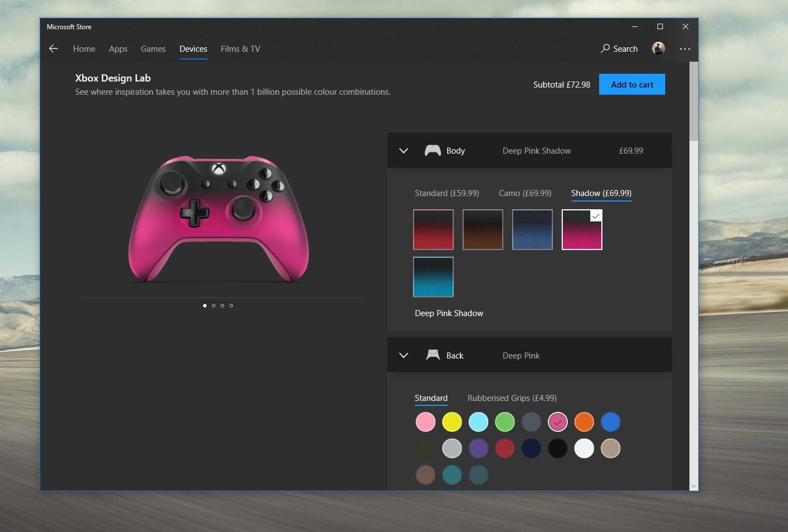The image size is (788, 532).
Task: Switch to Rubberised Grips for the back
Action: (512, 398)
